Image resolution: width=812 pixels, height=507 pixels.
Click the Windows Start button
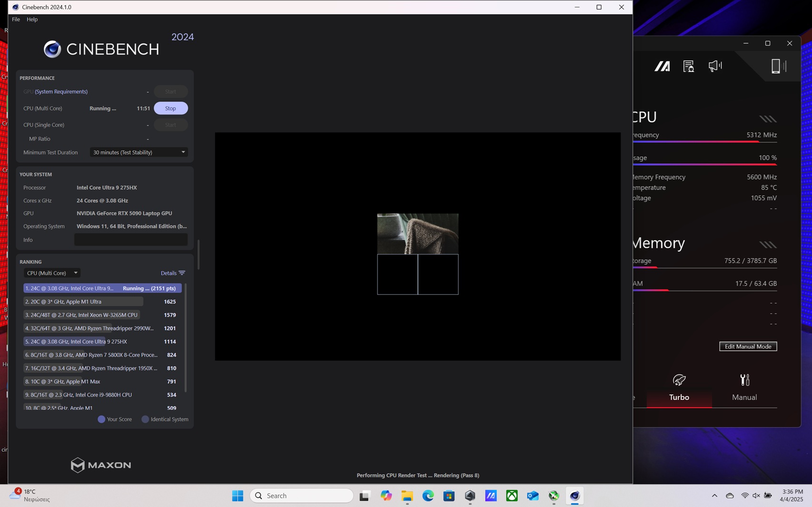coord(238,496)
